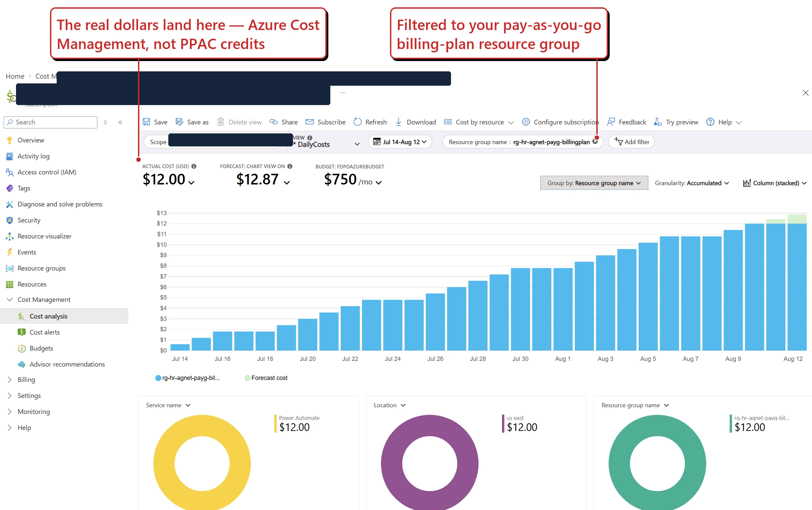
Task: Select Cost analysis in sidebar
Action: (64, 316)
